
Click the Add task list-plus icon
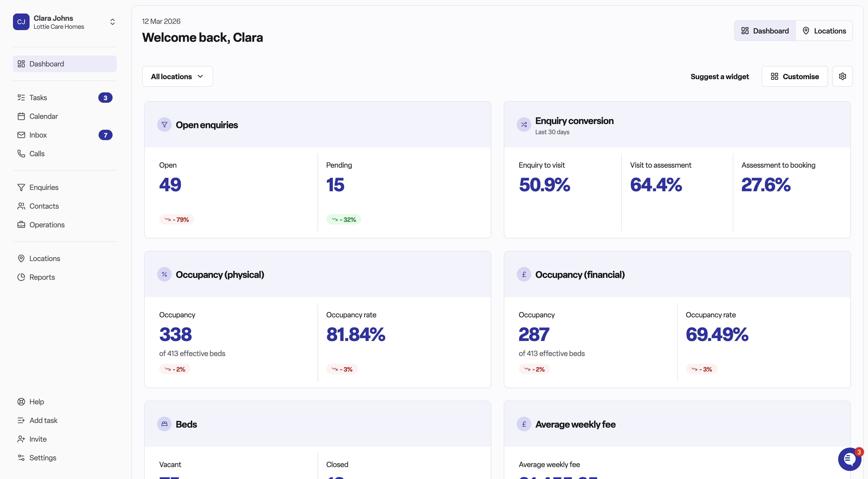21,420
